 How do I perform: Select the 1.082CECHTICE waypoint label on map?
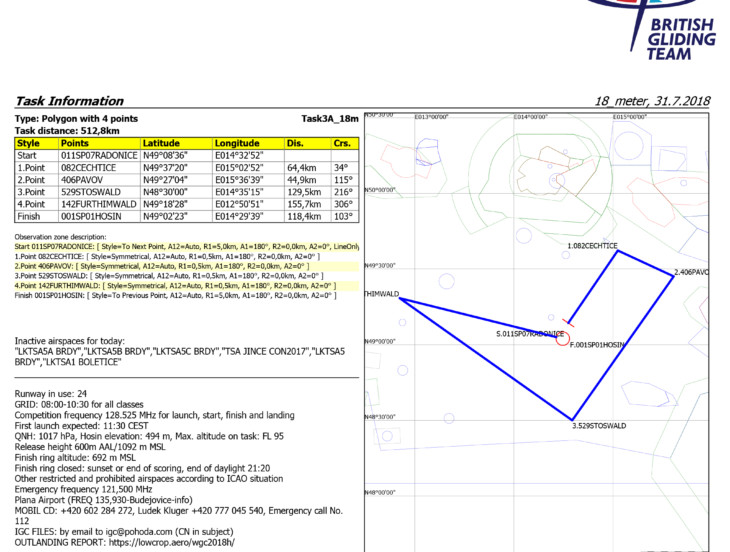593,245
